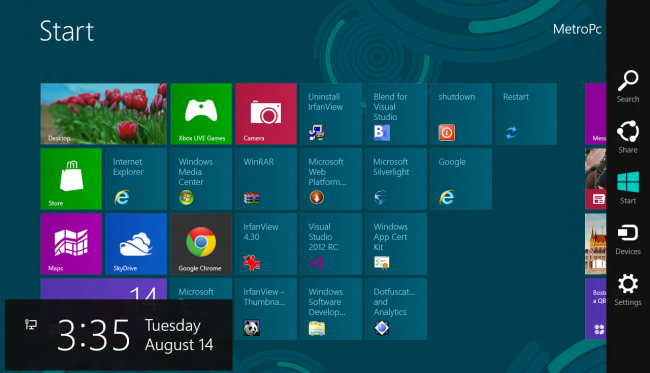
Task: Open Microsoft Web Platform tile
Action: tap(331, 179)
